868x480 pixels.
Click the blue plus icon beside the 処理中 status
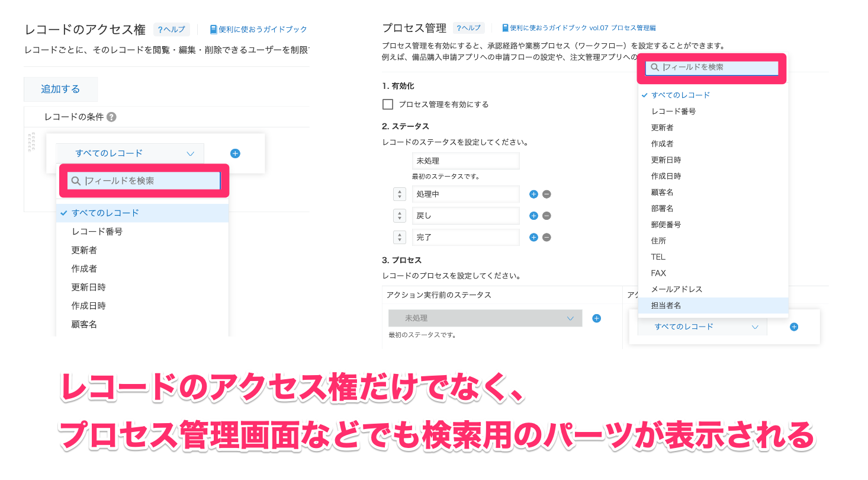coord(533,194)
